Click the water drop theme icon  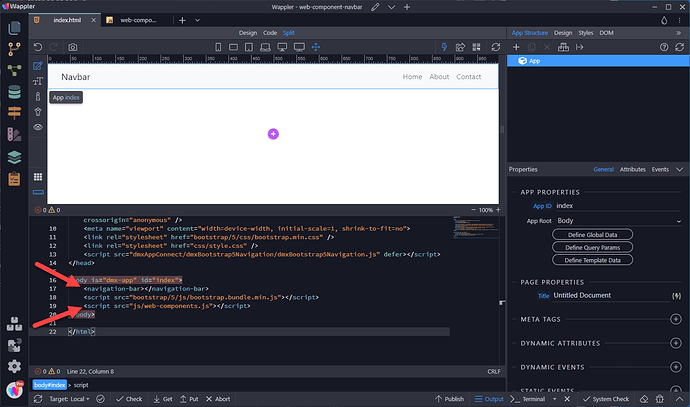[x=664, y=20]
